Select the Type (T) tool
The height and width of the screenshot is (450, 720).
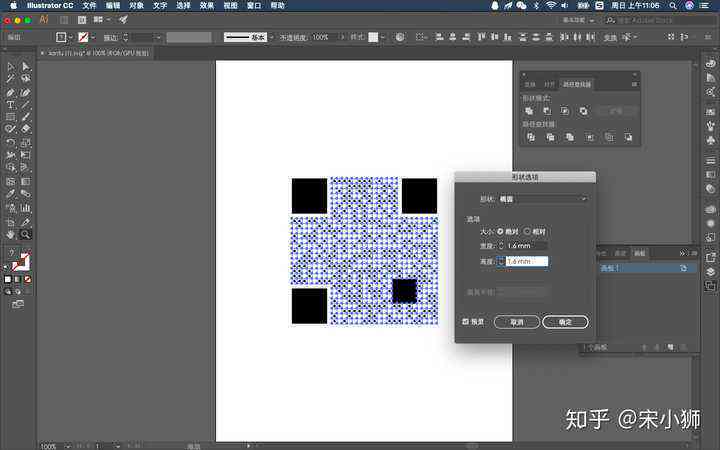pyautogui.click(x=11, y=105)
